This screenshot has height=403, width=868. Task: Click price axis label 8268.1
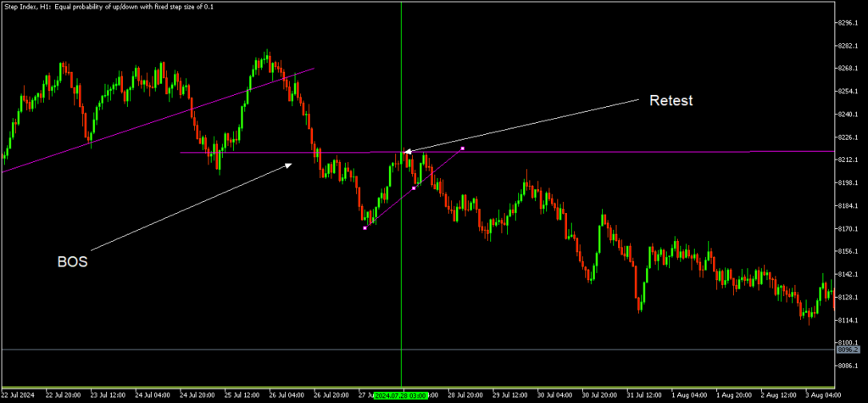click(x=849, y=69)
